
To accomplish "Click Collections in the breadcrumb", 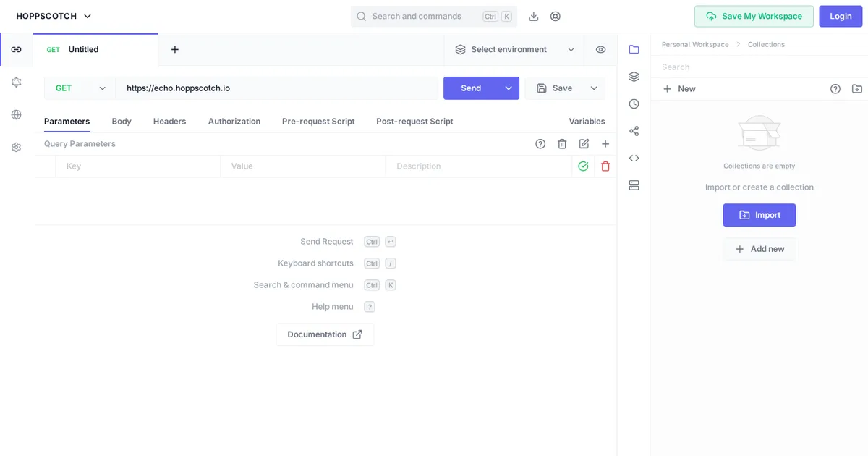I will (x=766, y=44).
